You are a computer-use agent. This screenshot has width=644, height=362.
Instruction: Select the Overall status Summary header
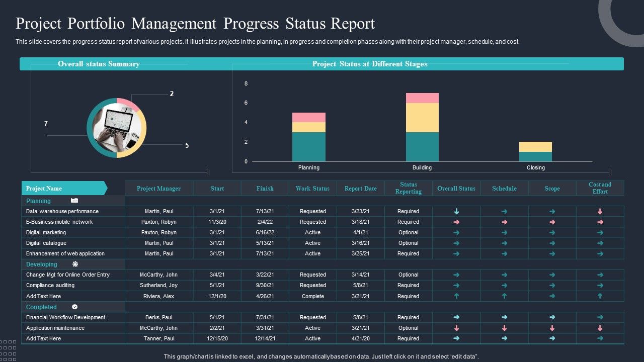(99, 64)
